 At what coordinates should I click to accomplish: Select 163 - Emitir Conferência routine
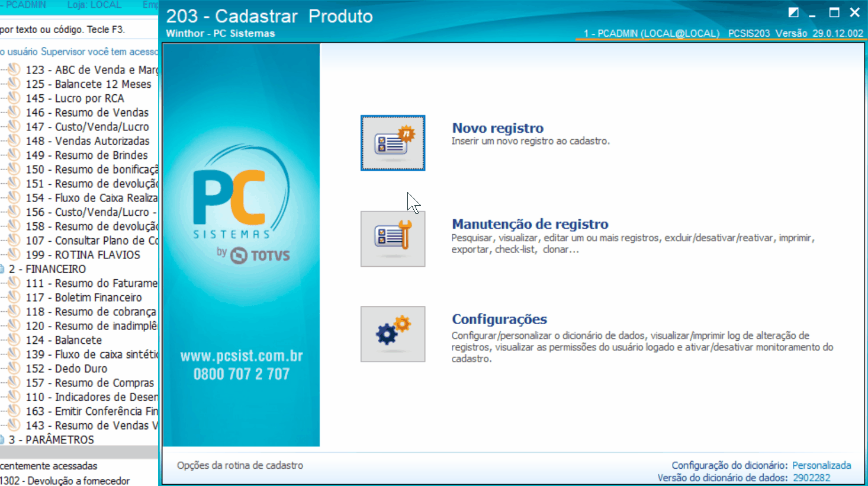[x=92, y=411]
